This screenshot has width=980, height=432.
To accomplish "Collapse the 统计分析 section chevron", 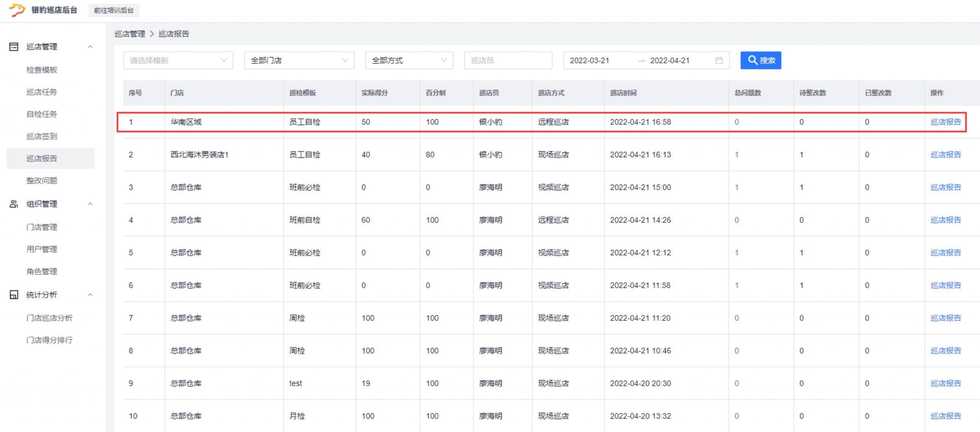I will (90, 295).
